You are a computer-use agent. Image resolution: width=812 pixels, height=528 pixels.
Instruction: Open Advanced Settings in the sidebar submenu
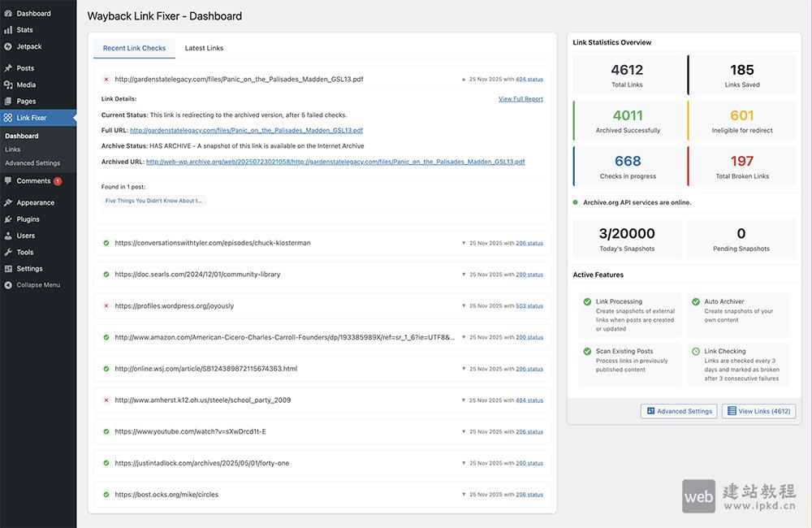pos(32,163)
